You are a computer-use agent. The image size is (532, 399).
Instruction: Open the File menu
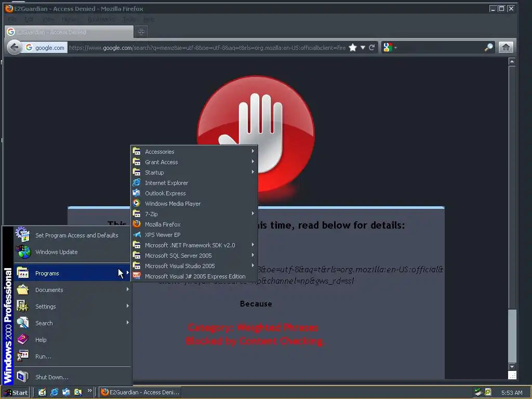(12, 19)
